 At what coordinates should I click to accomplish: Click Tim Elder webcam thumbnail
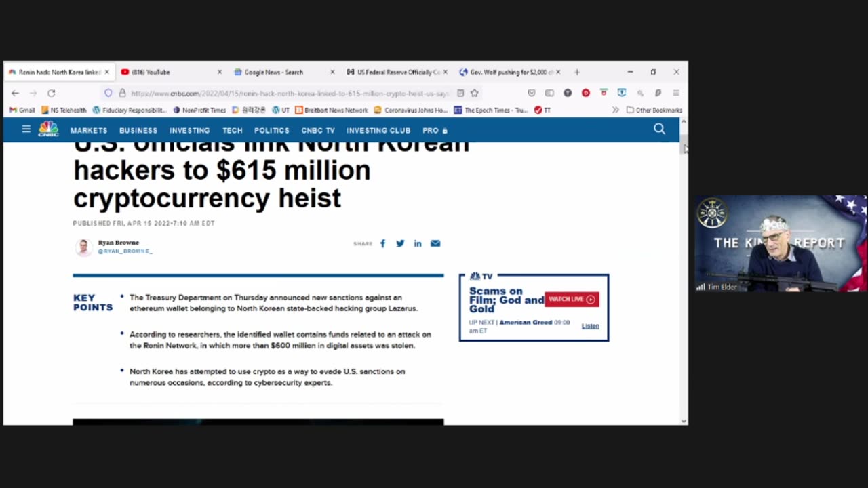click(x=781, y=243)
